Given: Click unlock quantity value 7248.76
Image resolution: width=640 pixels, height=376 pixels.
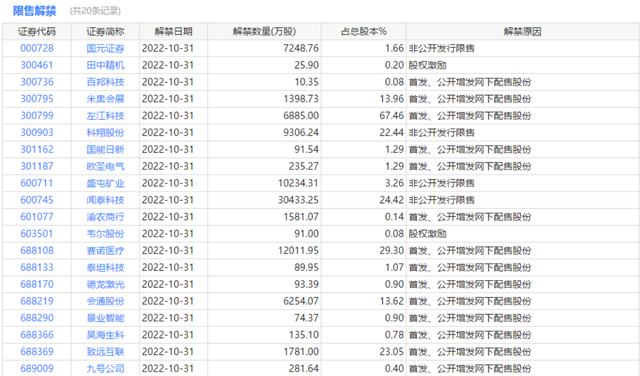Looking at the screenshot, I should pos(301,48).
